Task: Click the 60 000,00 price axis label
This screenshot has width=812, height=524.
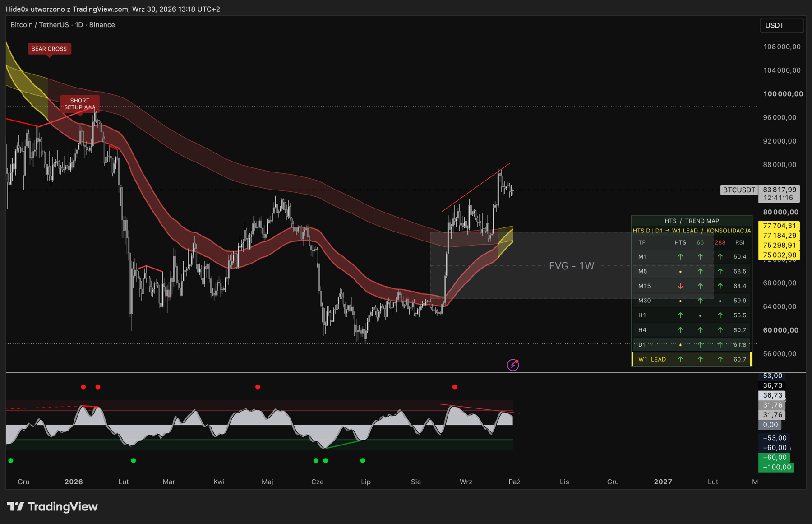Action: 781,330
